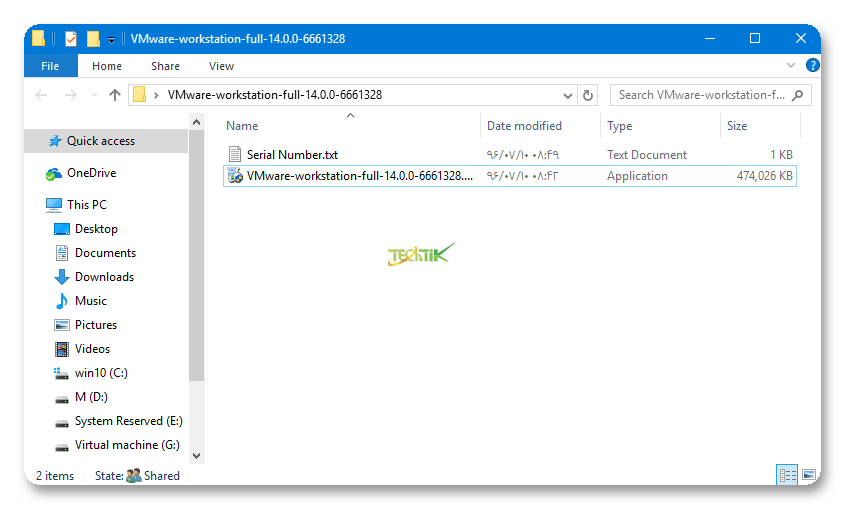Select the Serial Number.txt file

tap(292, 155)
